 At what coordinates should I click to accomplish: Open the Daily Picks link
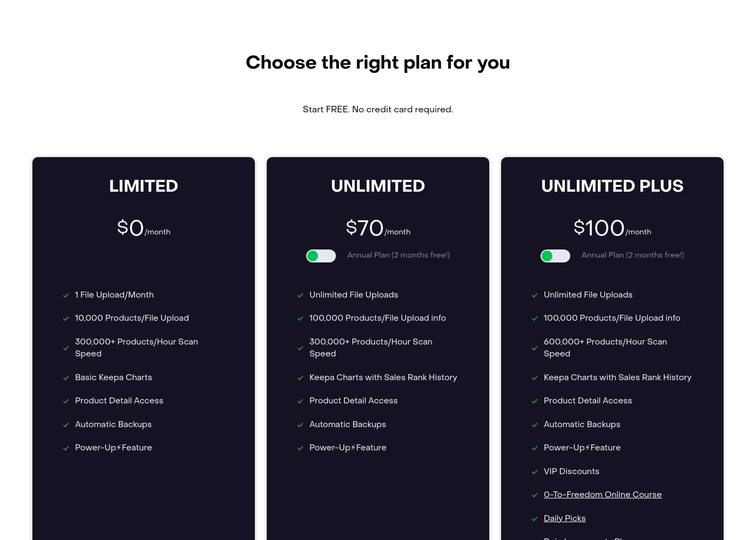click(x=564, y=518)
